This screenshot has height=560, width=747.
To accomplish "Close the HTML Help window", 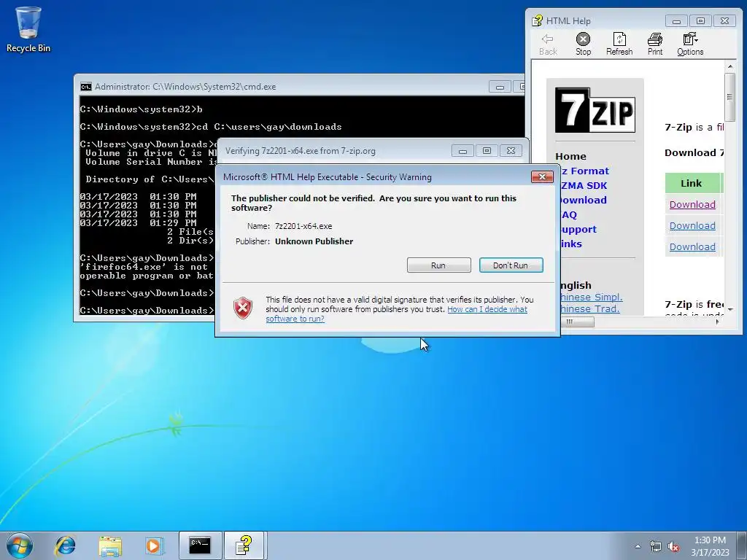I will [724, 21].
